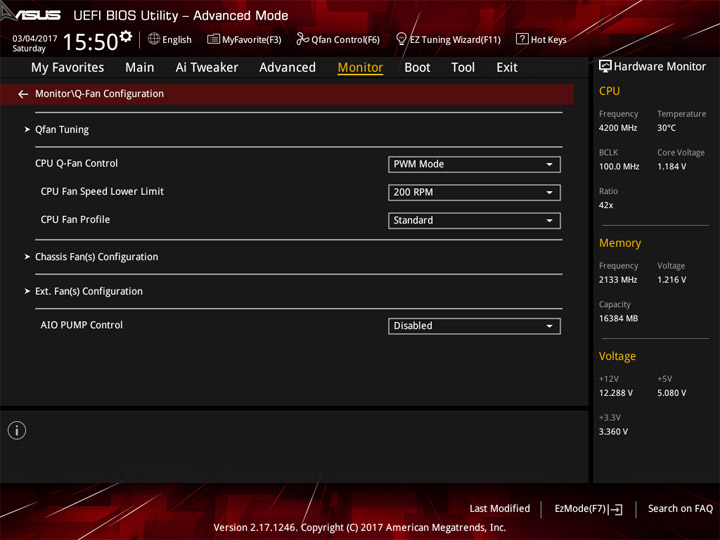Viewport: 720px width, 540px height.
Task: Click the info icon in help panel
Action: [x=17, y=430]
